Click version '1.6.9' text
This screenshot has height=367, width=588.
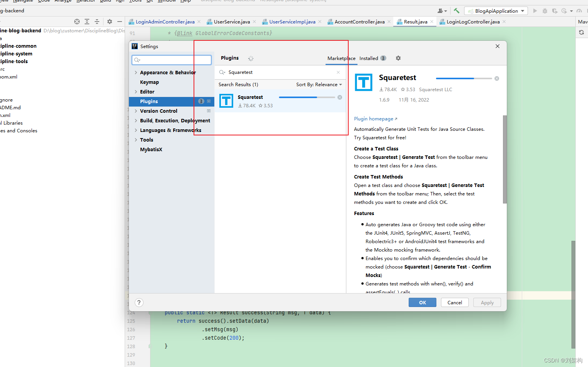(x=384, y=100)
